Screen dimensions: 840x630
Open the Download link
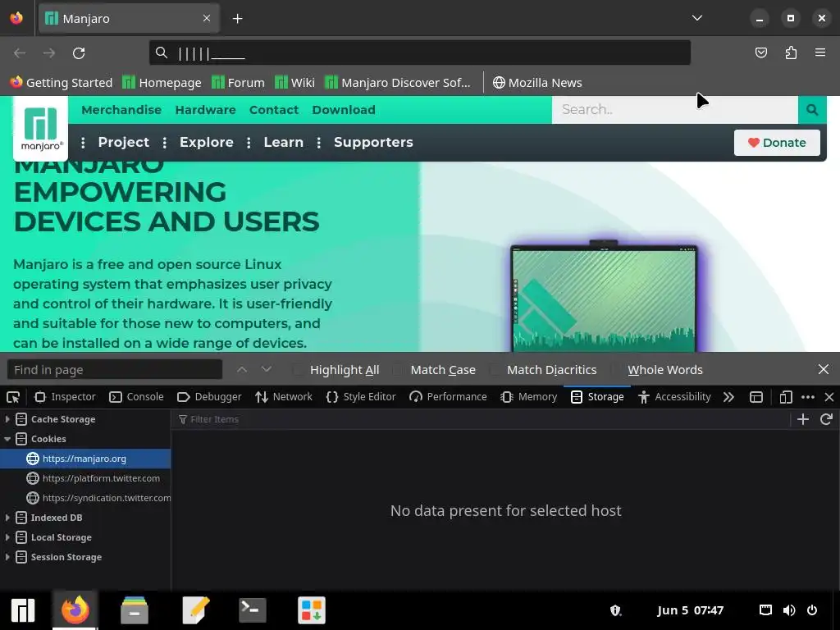[x=344, y=110]
